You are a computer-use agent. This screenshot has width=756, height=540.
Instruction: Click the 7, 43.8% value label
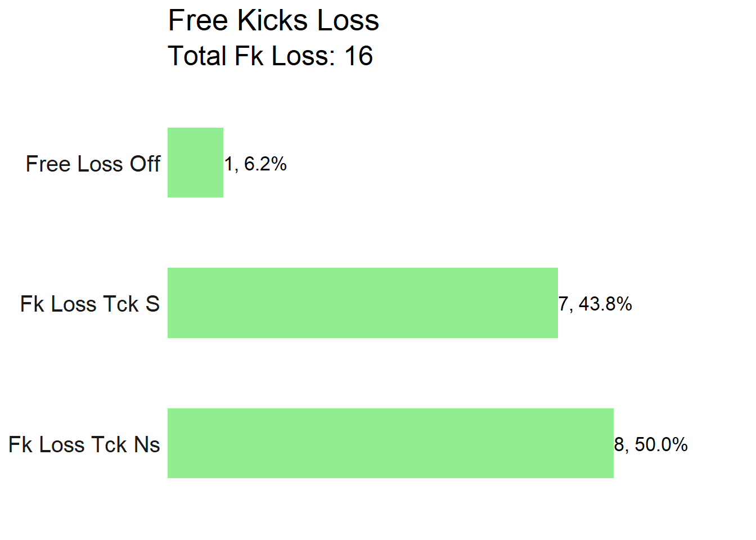tap(595, 304)
